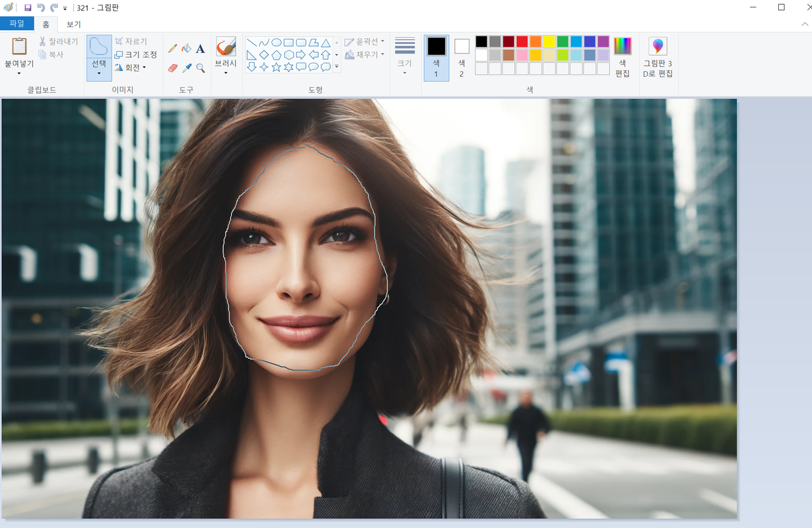Open the 붙여넣기 dropdown arrow
This screenshot has width=812, height=528.
click(19, 74)
